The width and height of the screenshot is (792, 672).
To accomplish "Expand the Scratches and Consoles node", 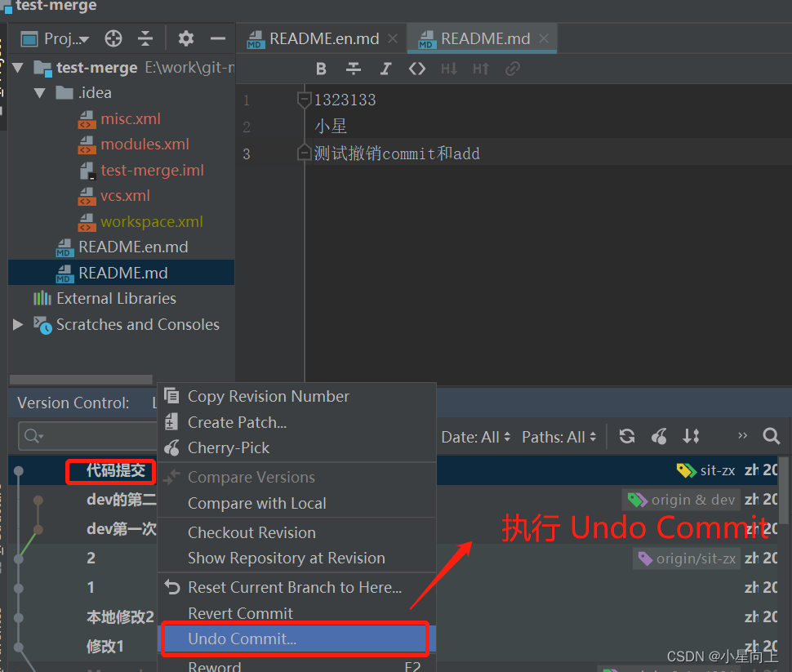I will 18,324.
